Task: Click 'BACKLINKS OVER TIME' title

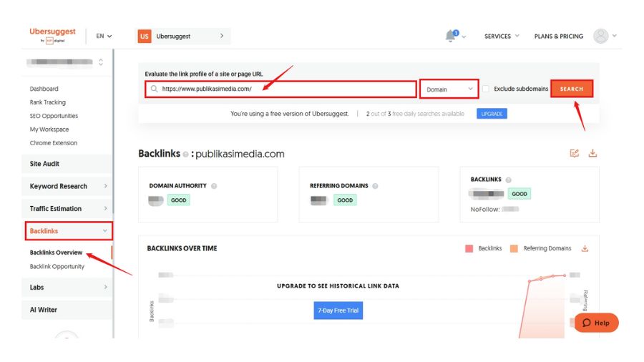Action: (182, 248)
